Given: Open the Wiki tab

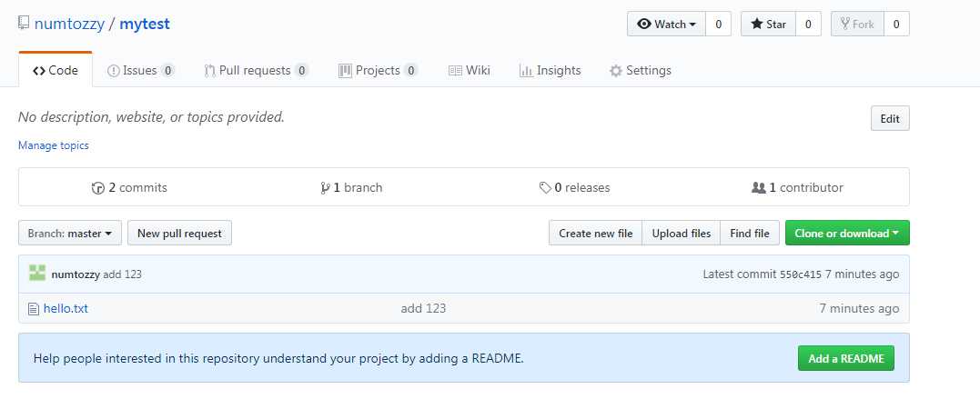Looking at the screenshot, I should tap(470, 71).
